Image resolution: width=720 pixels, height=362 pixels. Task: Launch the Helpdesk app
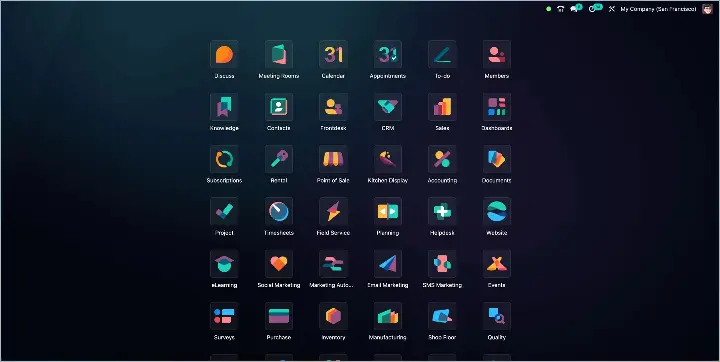click(x=442, y=212)
